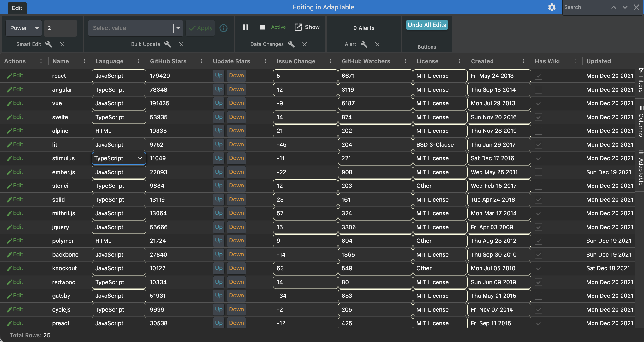Toggle Has Wiki checkbox for ember.js
This screenshot has height=342, width=644.
click(539, 172)
